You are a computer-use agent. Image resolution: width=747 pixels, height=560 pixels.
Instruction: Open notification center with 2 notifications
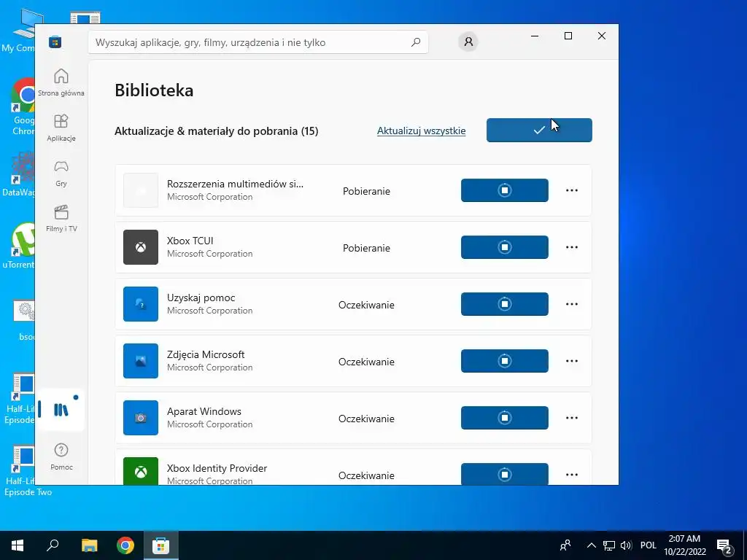pos(724,545)
